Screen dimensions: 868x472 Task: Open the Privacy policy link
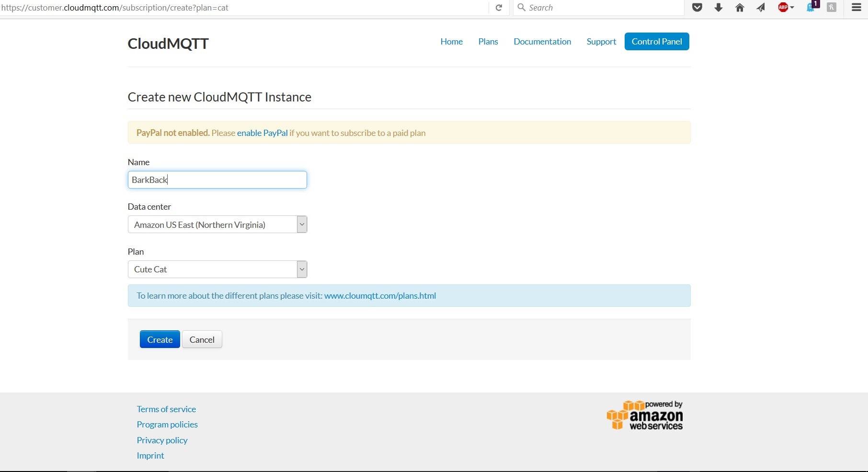pos(162,440)
